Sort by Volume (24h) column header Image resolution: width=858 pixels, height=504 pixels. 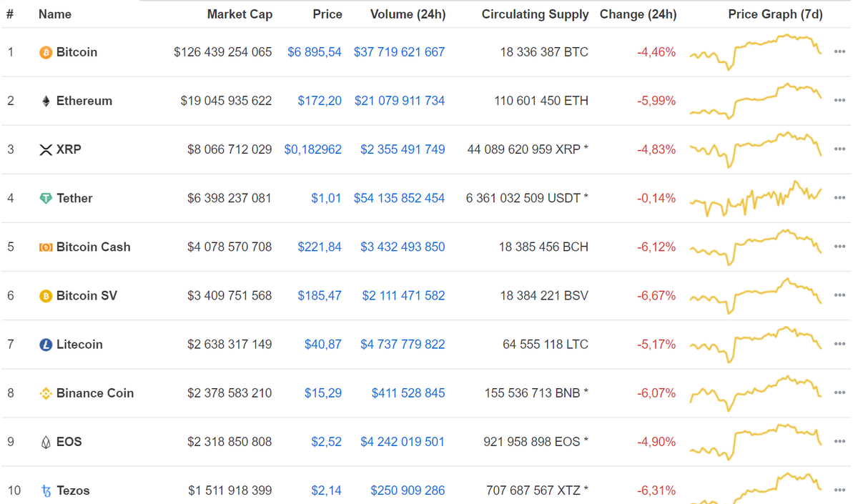(x=408, y=14)
